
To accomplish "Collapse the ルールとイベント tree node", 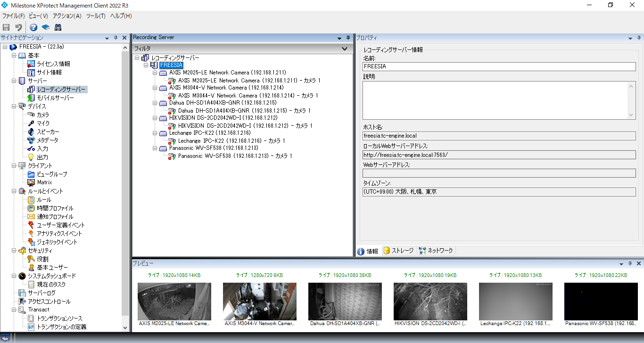I will click(x=14, y=191).
